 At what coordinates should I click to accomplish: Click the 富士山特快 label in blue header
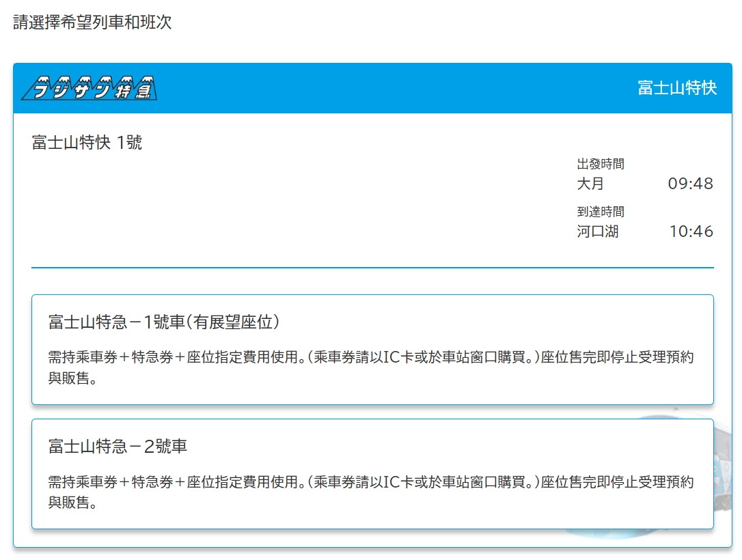tap(676, 88)
